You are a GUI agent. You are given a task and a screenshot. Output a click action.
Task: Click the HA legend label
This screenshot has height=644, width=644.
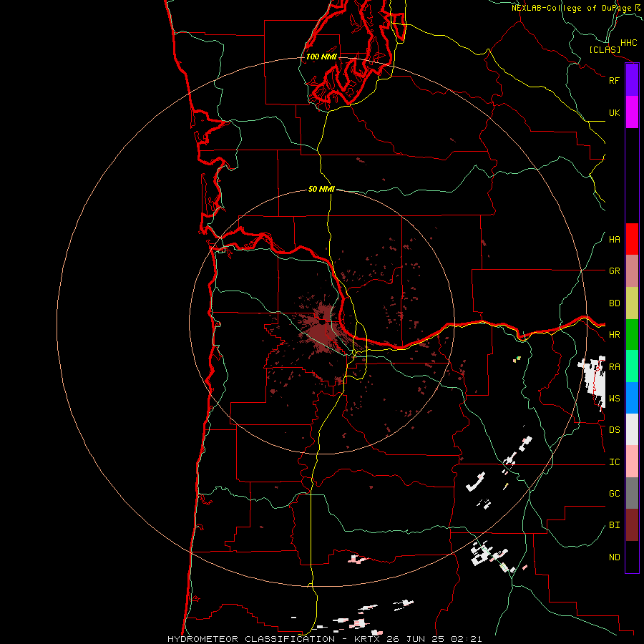(614, 240)
